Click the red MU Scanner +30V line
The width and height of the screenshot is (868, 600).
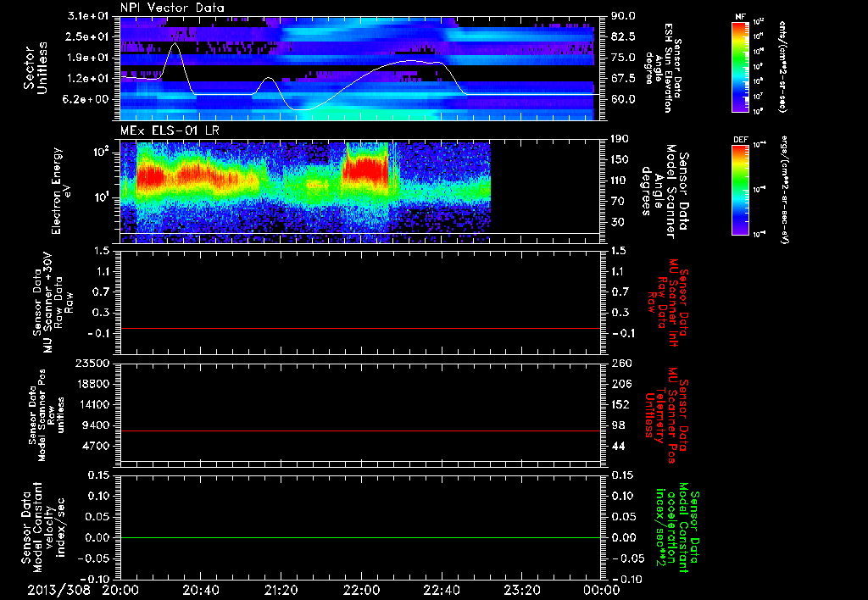359,328
